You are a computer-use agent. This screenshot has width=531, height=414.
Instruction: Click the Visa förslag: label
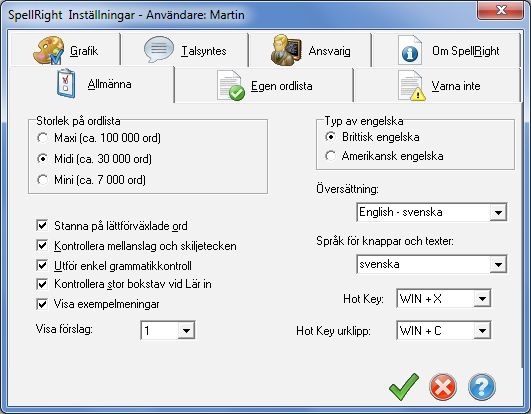tap(64, 329)
